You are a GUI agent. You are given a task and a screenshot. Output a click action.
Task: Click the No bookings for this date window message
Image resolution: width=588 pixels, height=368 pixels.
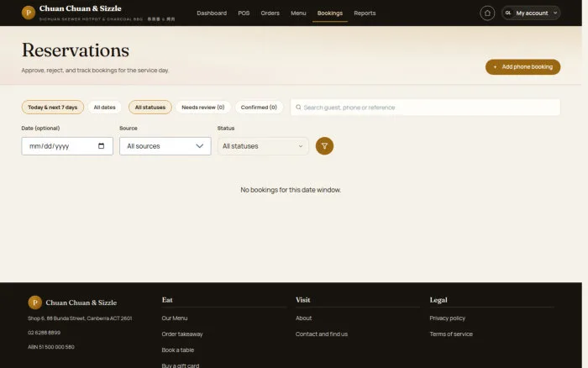[x=291, y=190]
